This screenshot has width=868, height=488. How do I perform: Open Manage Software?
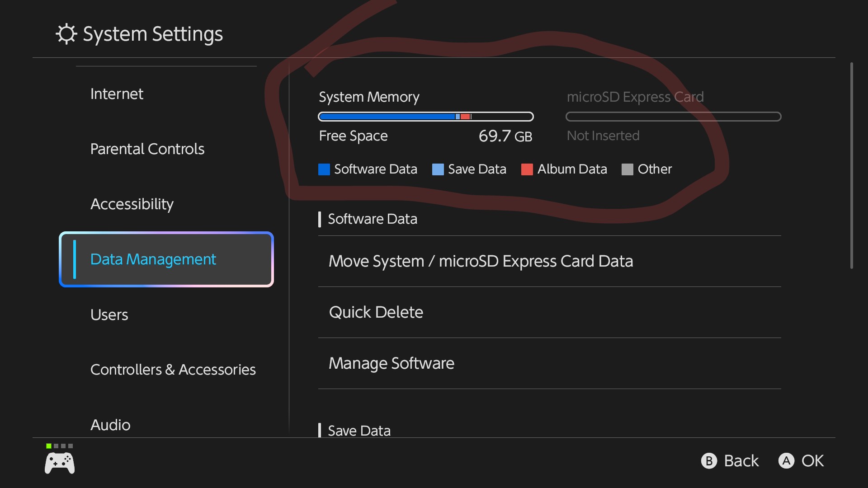(x=392, y=364)
